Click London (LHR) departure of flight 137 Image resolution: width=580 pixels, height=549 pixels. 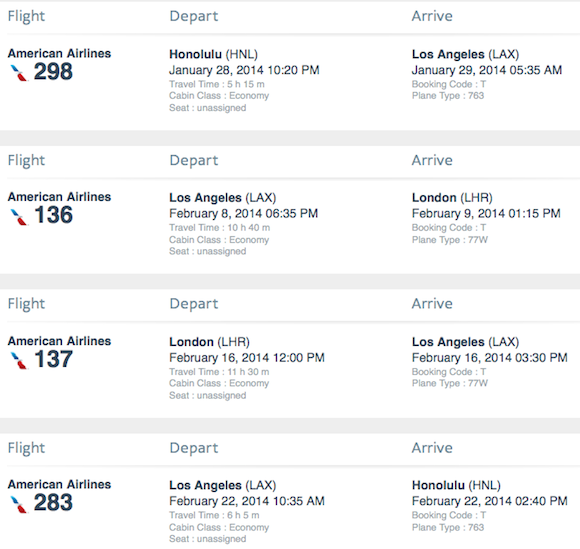tap(209, 342)
